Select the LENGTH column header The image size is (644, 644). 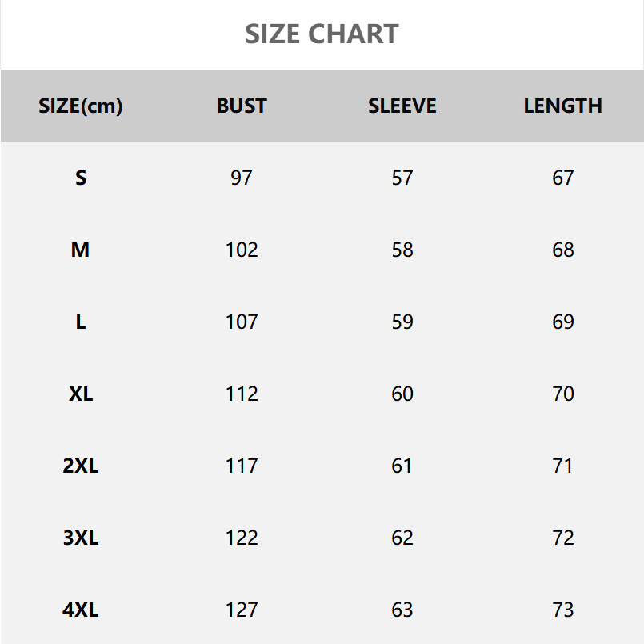[563, 106]
